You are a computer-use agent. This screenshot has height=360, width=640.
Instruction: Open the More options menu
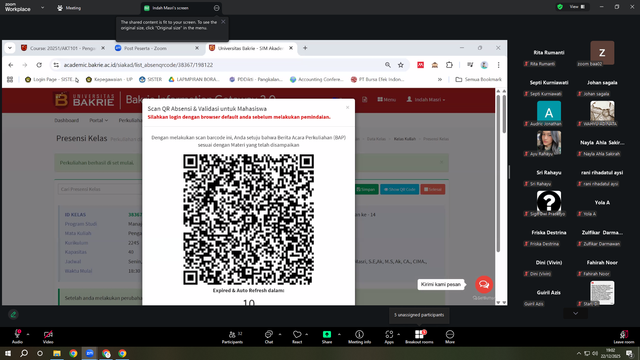tap(450, 336)
